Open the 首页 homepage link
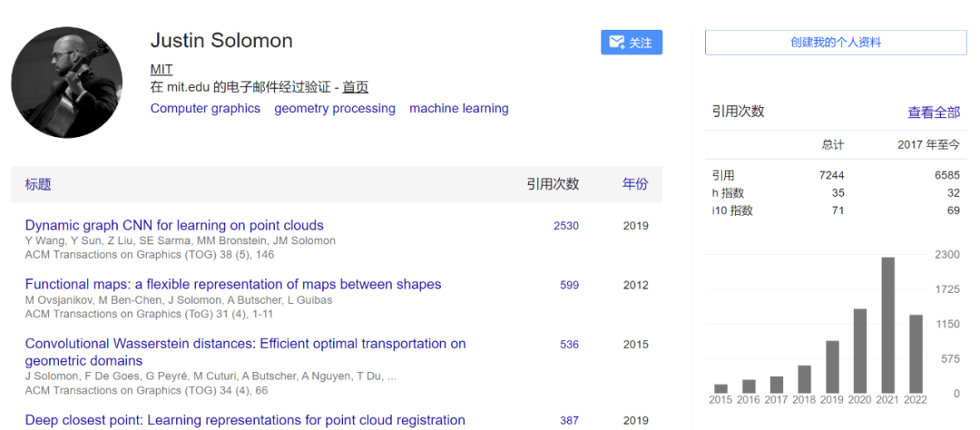The height and width of the screenshot is (430, 980). tap(355, 87)
